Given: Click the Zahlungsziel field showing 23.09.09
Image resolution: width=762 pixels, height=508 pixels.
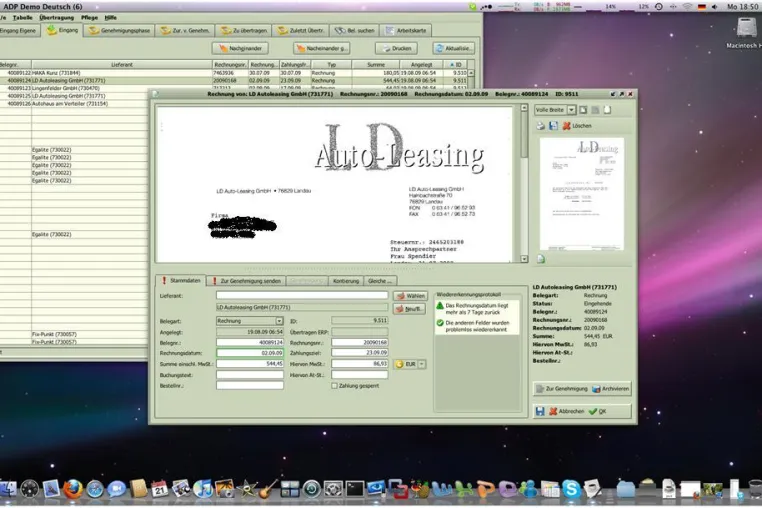Looking at the screenshot, I should pos(360,353).
